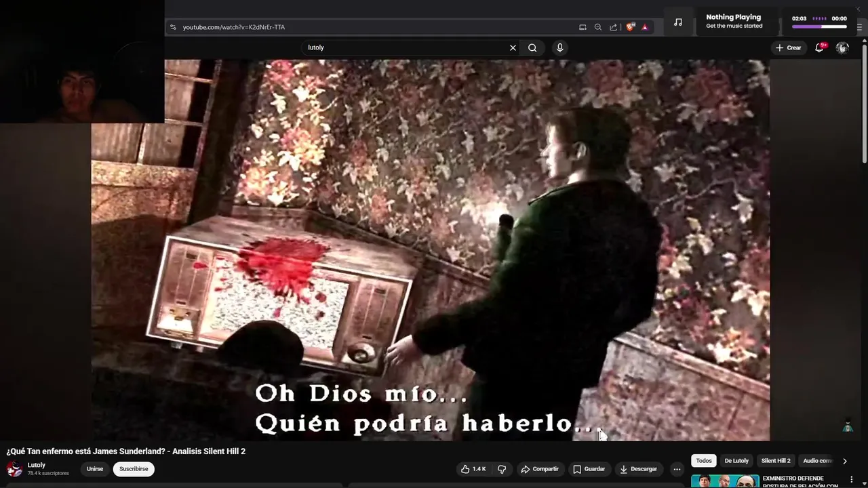Viewport: 868px width, 488px height.
Task: Click the YouTube search magnifier button
Action: [532, 47]
